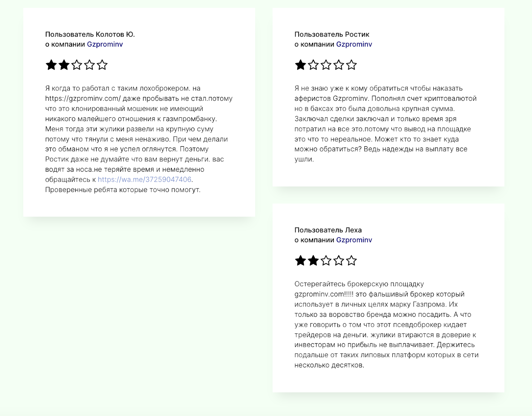Screen dimensions: 532x416
Task: Click fifth empty star in Леха review
Action: pyautogui.click(x=351, y=261)
